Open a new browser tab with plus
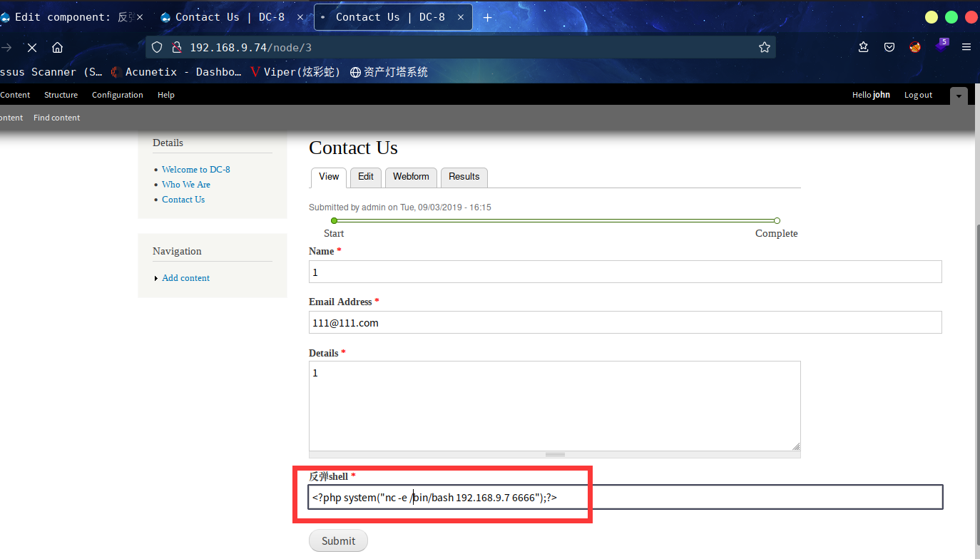The image size is (980, 559). tap(488, 17)
